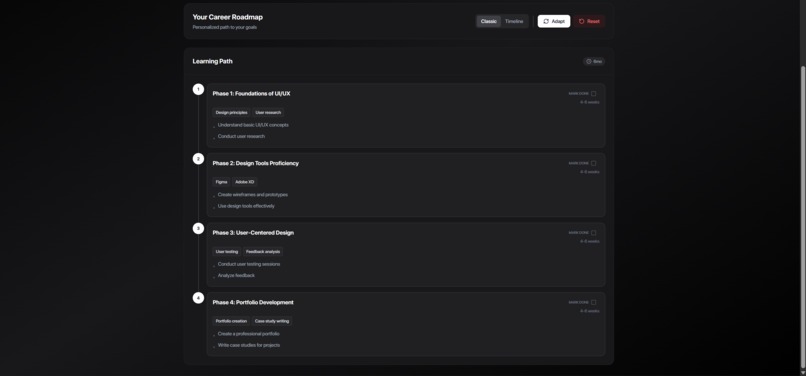The height and width of the screenshot is (376, 806).
Task: Click the Feedback analysis tag
Action: tap(263, 252)
